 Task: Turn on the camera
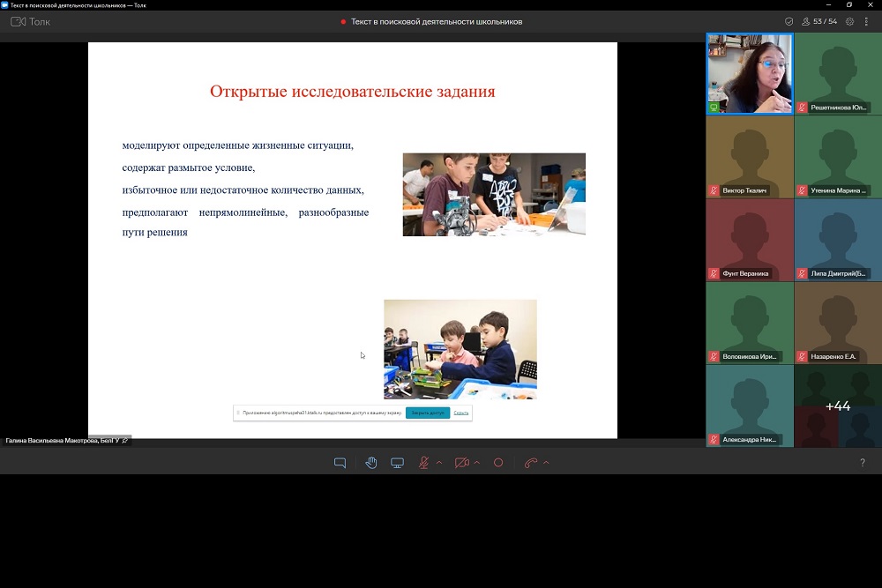point(461,463)
